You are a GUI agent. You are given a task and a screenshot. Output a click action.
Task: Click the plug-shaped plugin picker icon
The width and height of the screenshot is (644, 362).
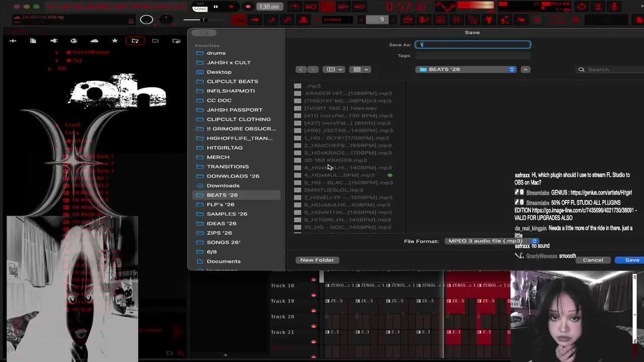click(489, 20)
